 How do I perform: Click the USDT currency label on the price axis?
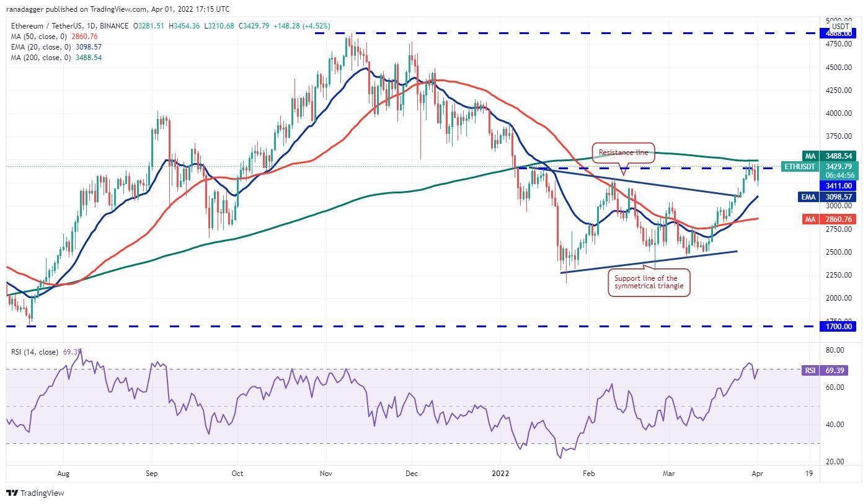point(840,27)
